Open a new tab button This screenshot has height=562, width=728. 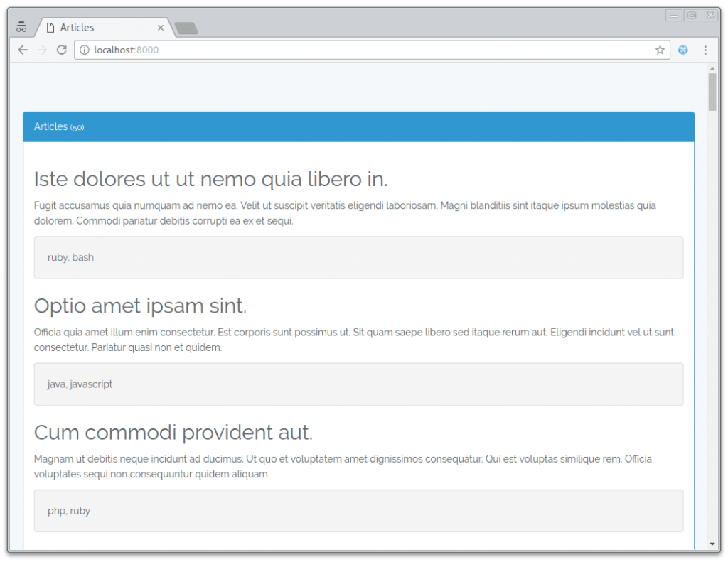pyautogui.click(x=187, y=28)
